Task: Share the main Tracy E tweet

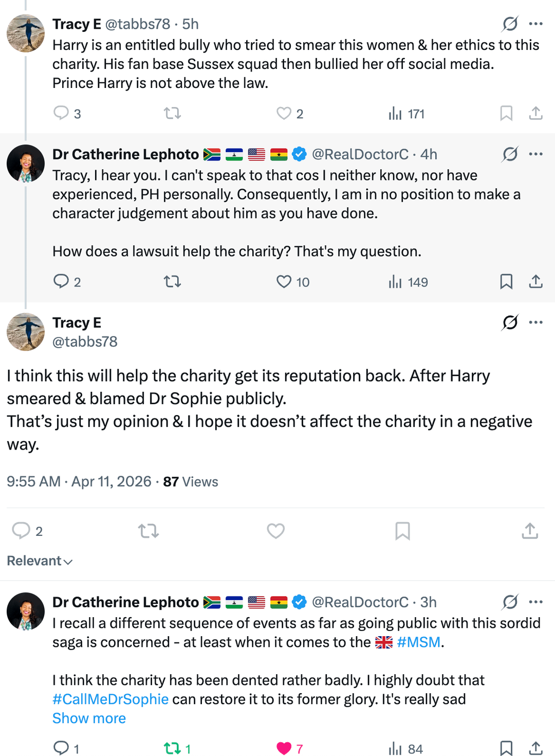Action: [x=530, y=531]
